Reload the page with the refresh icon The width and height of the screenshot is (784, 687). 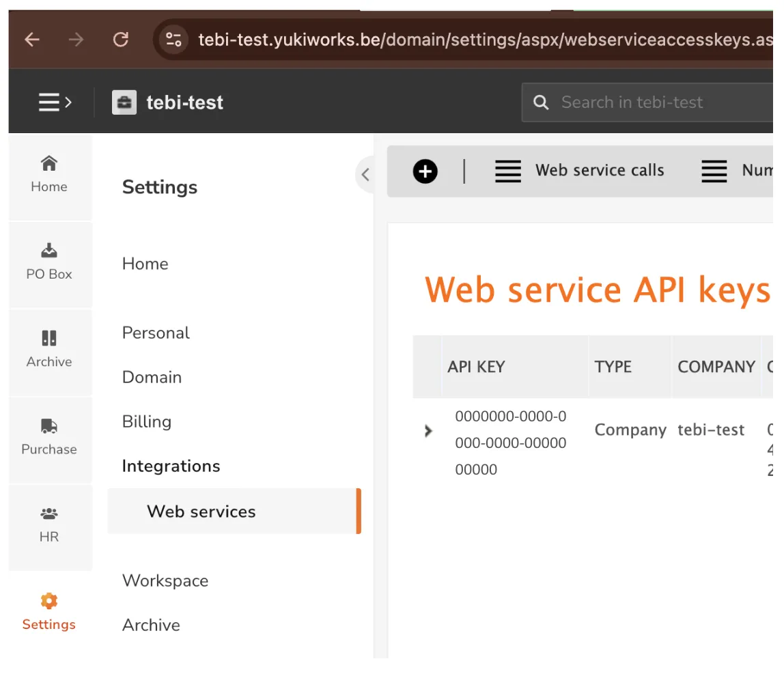click(x=121, y=40)
